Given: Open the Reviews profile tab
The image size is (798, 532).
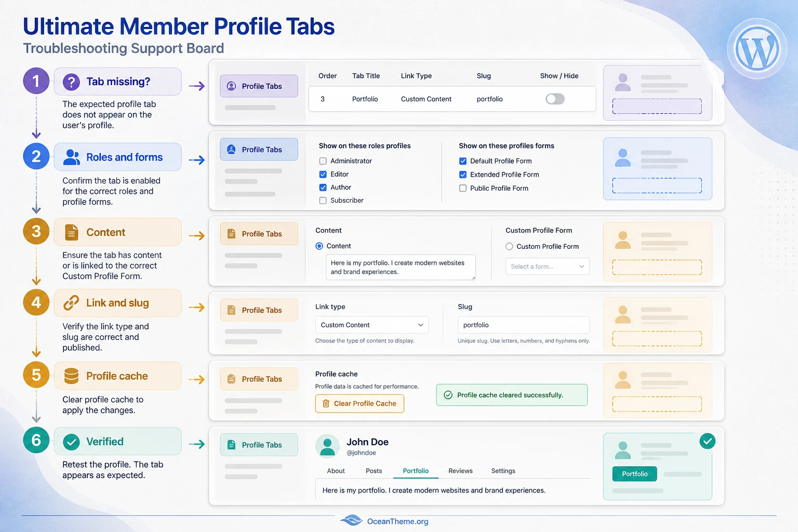Looking at the screenshot, I should pyautogui.click(x=460, y=471).
